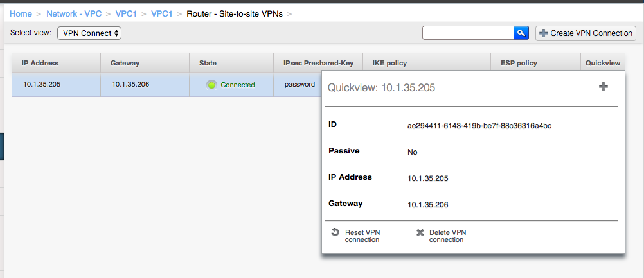Navigate to second VPC1 breadcrumb
This screenshot has height=278, width=644.
(162, 14)
